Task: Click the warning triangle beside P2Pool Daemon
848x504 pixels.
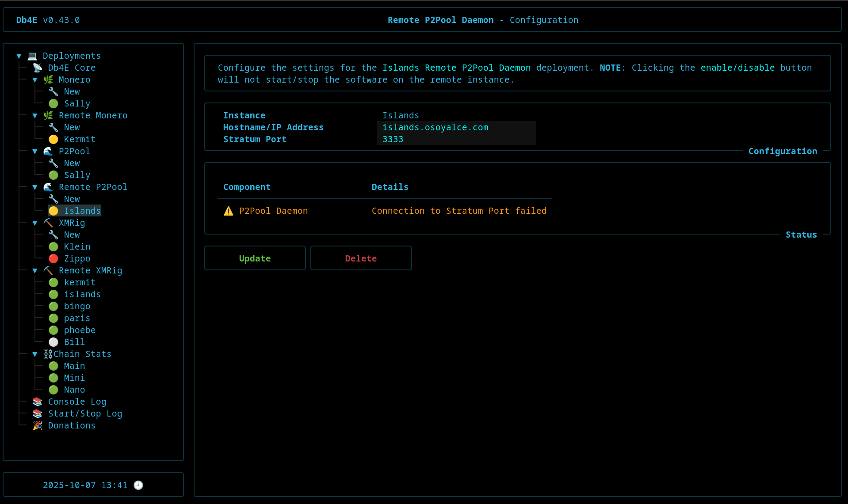Action: pos(228,211)
